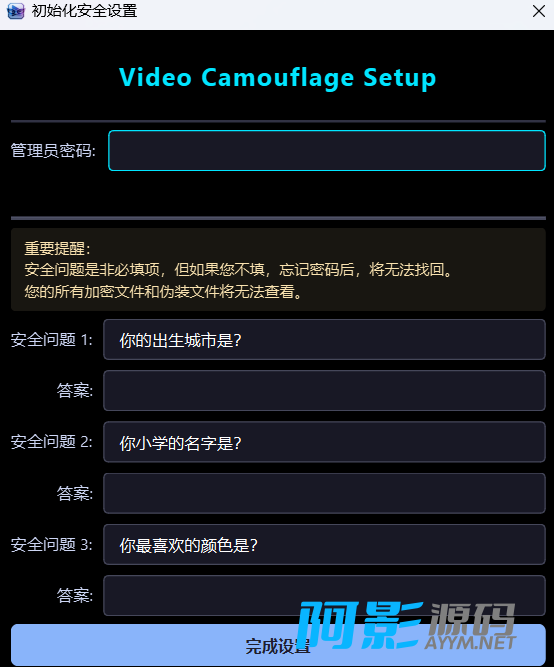554x667 pixels.
Task: Click the 答案 label under security question 3
Action: (x=75, y=596)
